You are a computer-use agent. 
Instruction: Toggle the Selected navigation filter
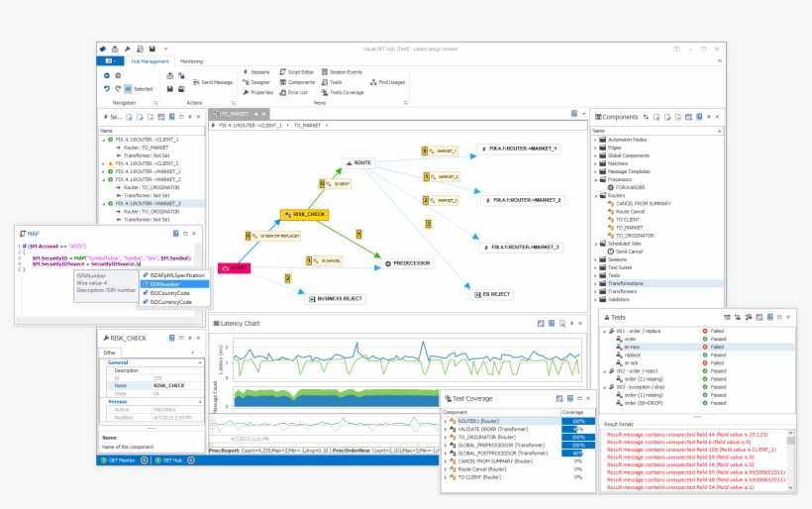pyautogui.click(x=144, y=89)
